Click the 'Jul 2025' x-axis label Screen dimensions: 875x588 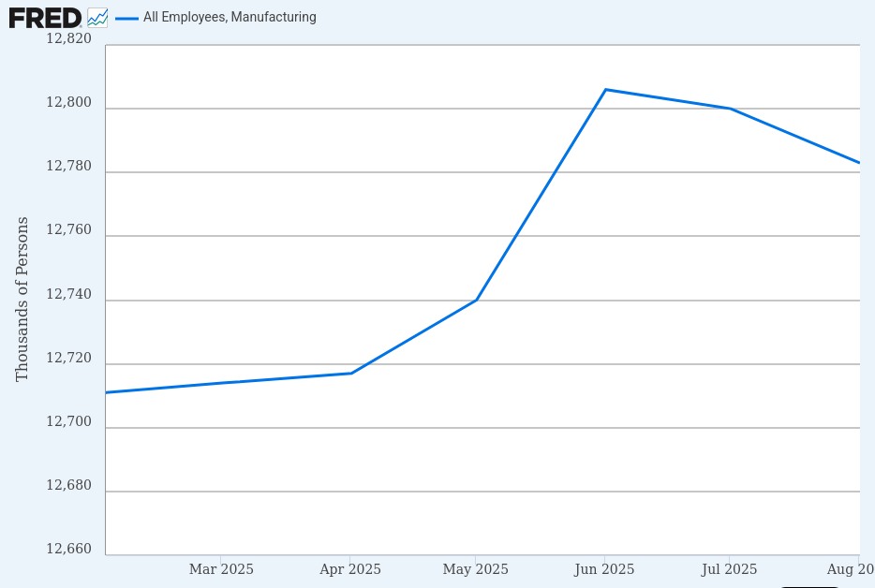(730, 569)
